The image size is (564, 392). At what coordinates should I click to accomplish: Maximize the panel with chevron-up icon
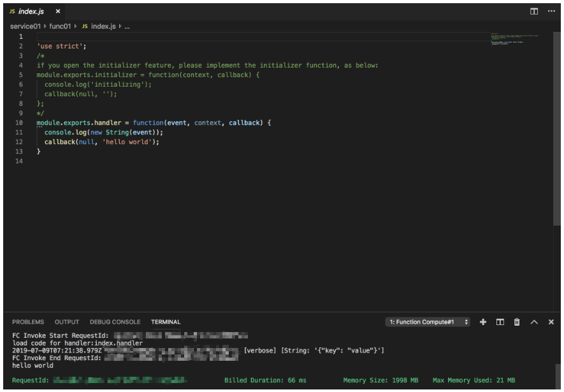coord(534,322)
